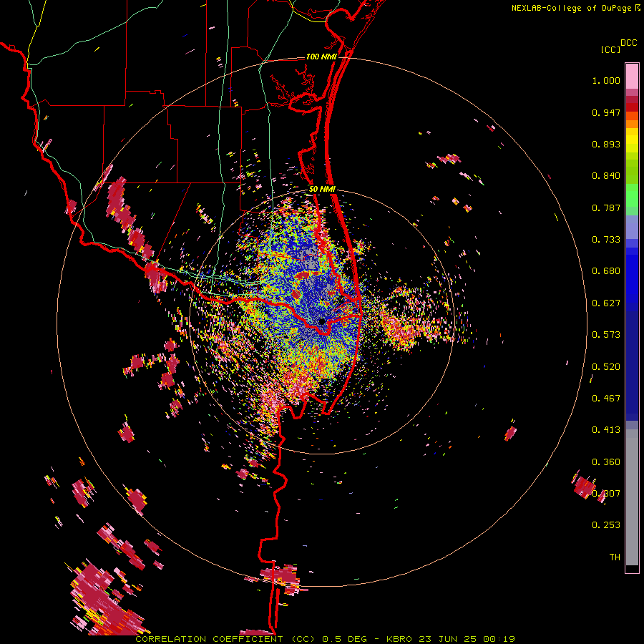Click the black radar site dot at the map center
The image size is (644, 644).
pyautogui.click(x=322, y=321)
